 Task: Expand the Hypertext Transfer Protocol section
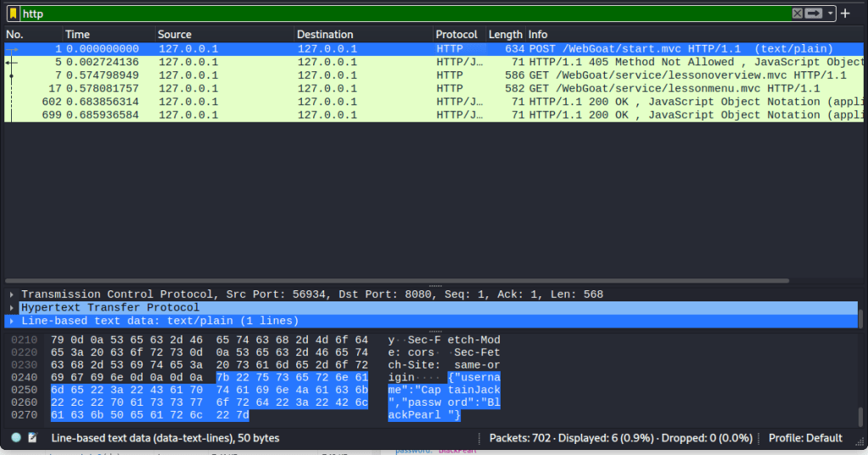click(x=12, y=308)
